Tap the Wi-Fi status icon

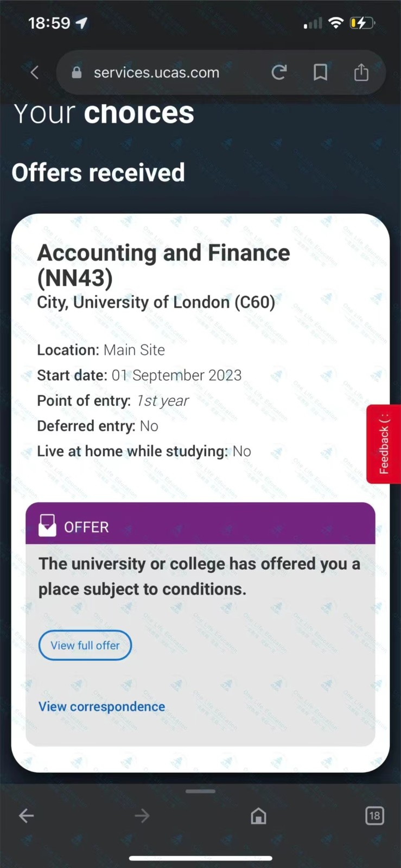pos(336,23)
